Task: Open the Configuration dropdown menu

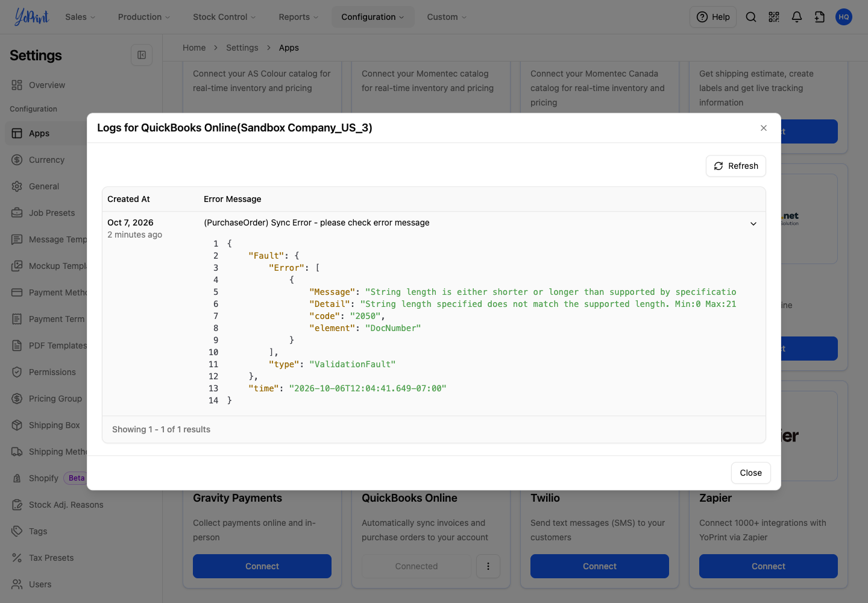Action: pyautogui.click(x=373, y=17)
